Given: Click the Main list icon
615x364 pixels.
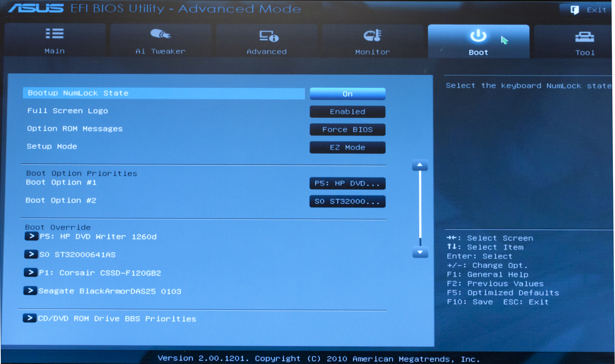Looking at the screenshot, I should (x=55, y=34).
